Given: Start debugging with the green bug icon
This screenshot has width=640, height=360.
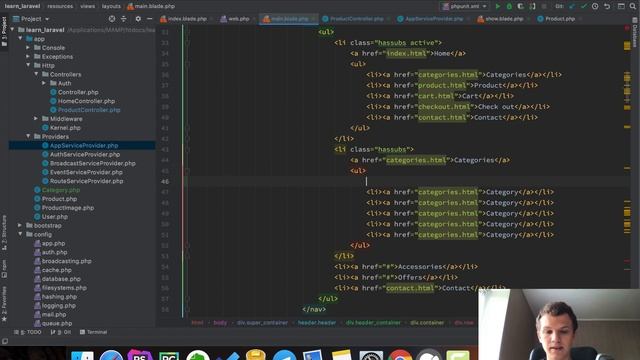Looking at the screenshot, I should point(509,7).
